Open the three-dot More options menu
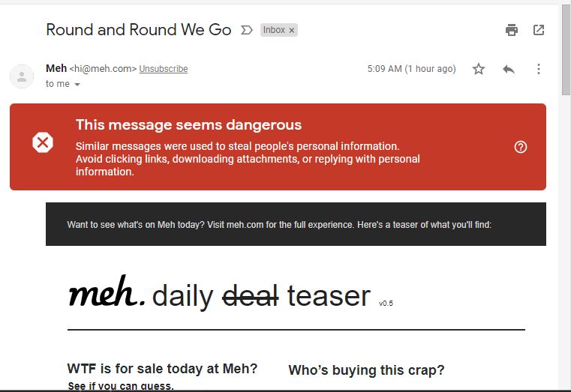The width and height of the screenshot is (571, 392). 539,69
